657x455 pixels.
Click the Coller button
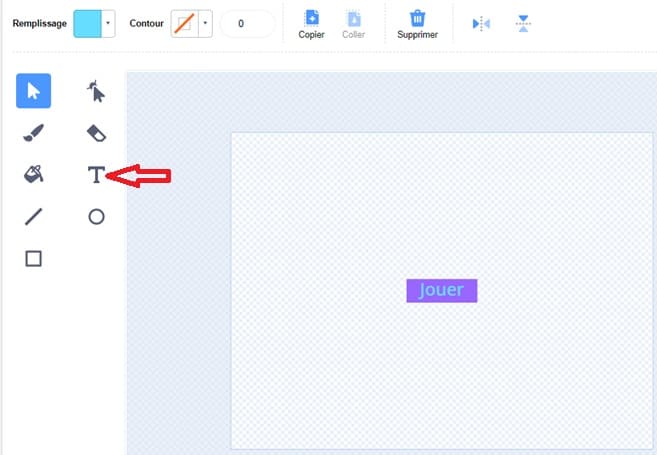[354, 25]
